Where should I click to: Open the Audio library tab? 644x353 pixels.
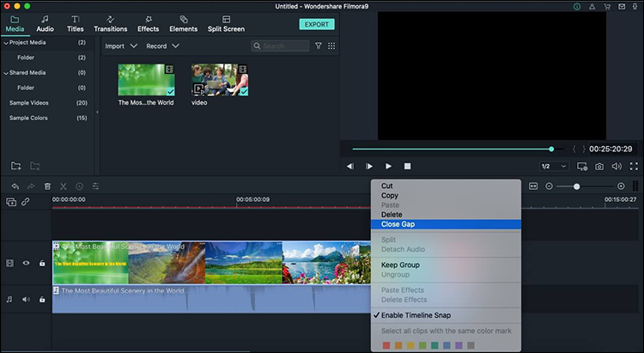point(45,24)
